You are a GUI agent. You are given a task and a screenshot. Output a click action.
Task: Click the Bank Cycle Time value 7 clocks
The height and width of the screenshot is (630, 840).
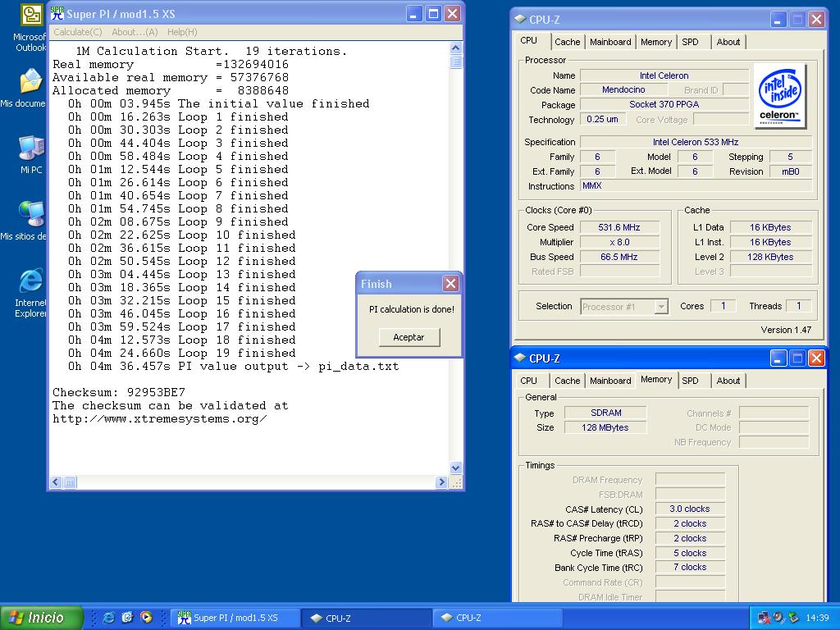[x=690, y=568]
